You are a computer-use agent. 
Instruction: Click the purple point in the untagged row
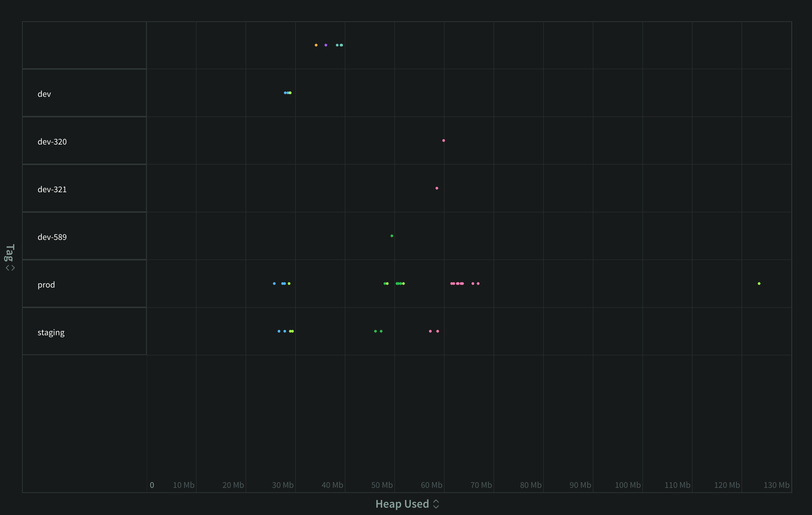[x=326, y=45]
